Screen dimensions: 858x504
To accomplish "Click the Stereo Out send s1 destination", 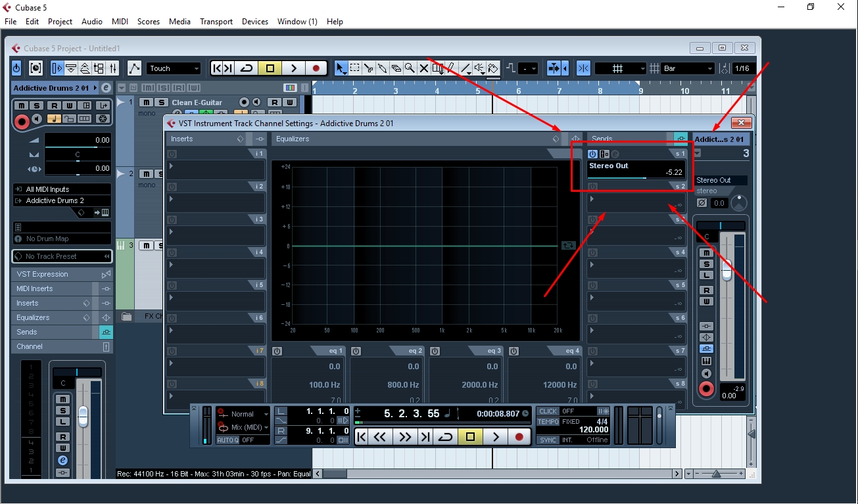I will click(609, 166).
